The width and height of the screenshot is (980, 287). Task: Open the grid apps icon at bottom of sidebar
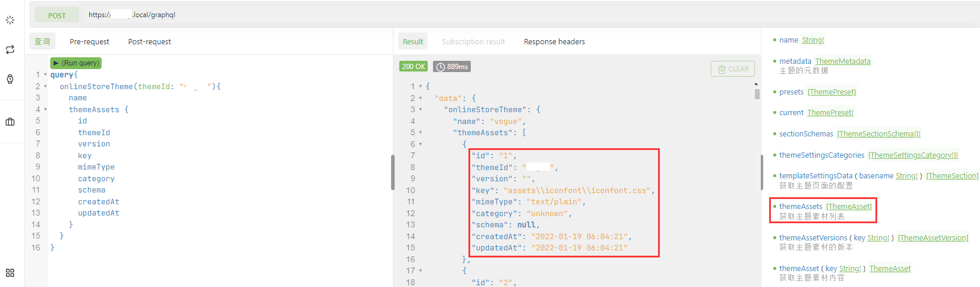click(x=10, y=273)
